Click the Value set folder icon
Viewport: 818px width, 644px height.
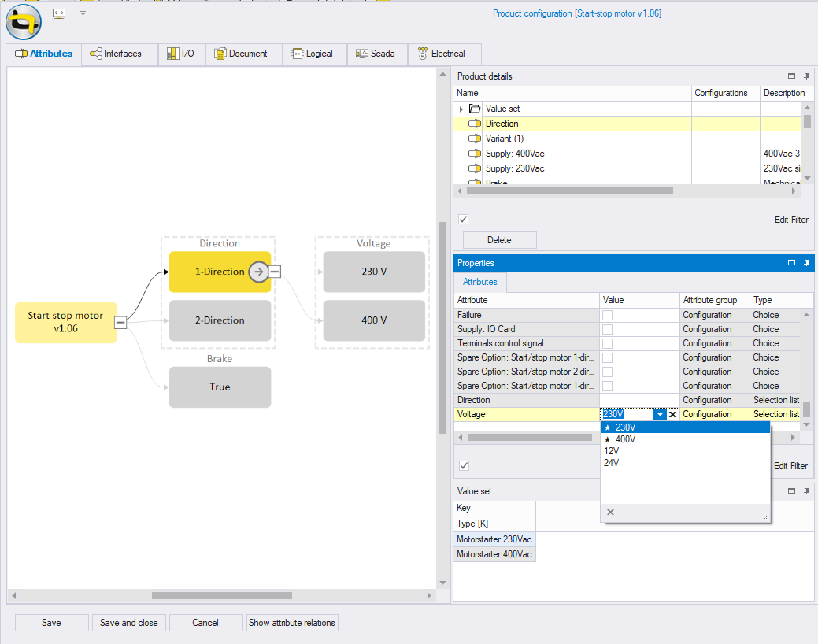(x=475, y=109)
